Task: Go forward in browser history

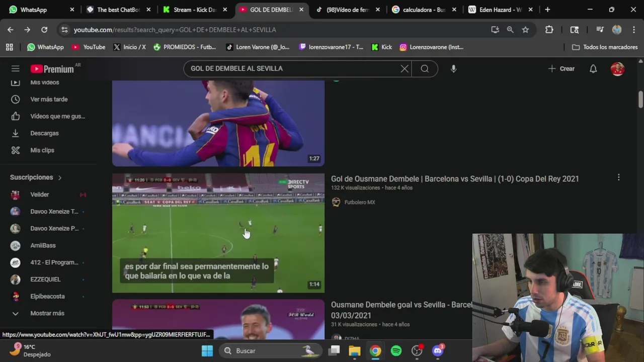Action: coord(27,30)
